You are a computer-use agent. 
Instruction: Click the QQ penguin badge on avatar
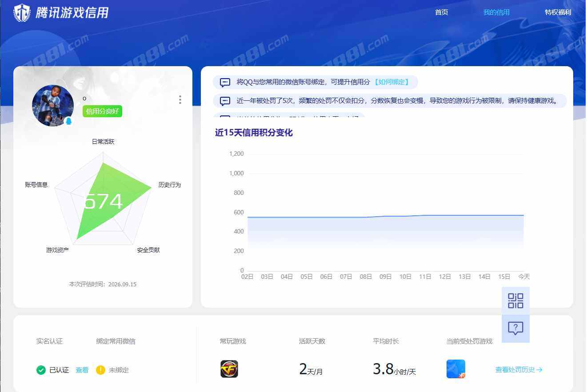(x=68, y=121)
